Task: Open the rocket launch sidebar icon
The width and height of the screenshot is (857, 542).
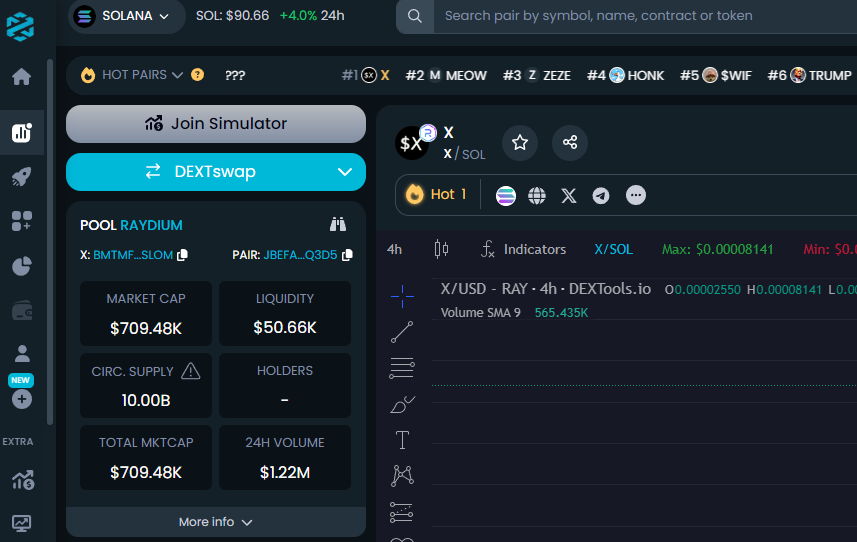Action: point(22,176)
